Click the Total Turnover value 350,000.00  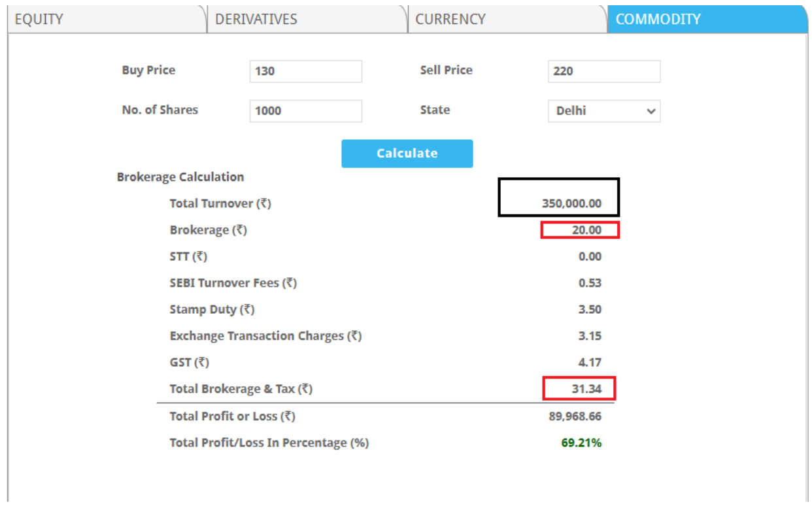(571, 203)
